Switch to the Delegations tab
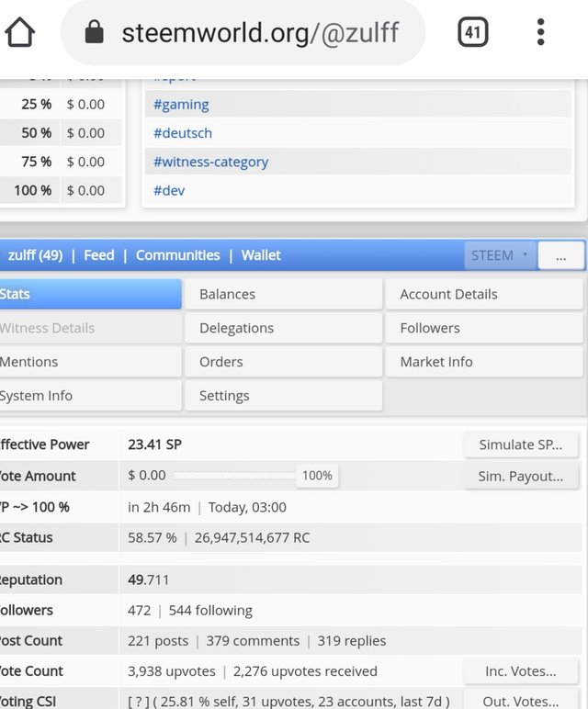The height and width of the screenshot is (709, 588). (284, 328)
